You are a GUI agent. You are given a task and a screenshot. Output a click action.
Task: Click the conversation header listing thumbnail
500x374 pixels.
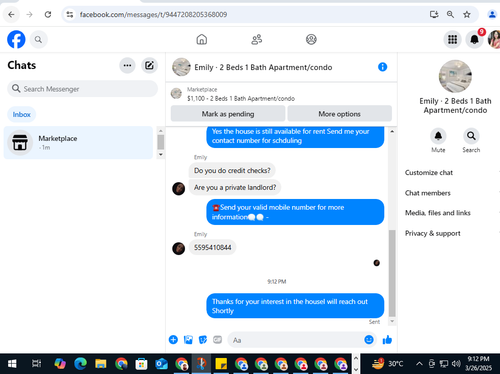tap(181, 67)
